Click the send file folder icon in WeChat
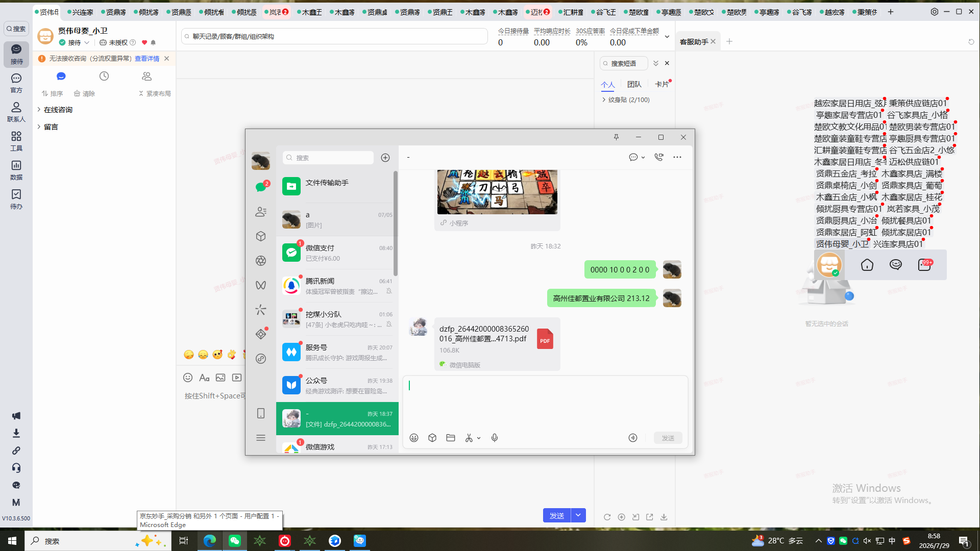 (x=451, y=438)
